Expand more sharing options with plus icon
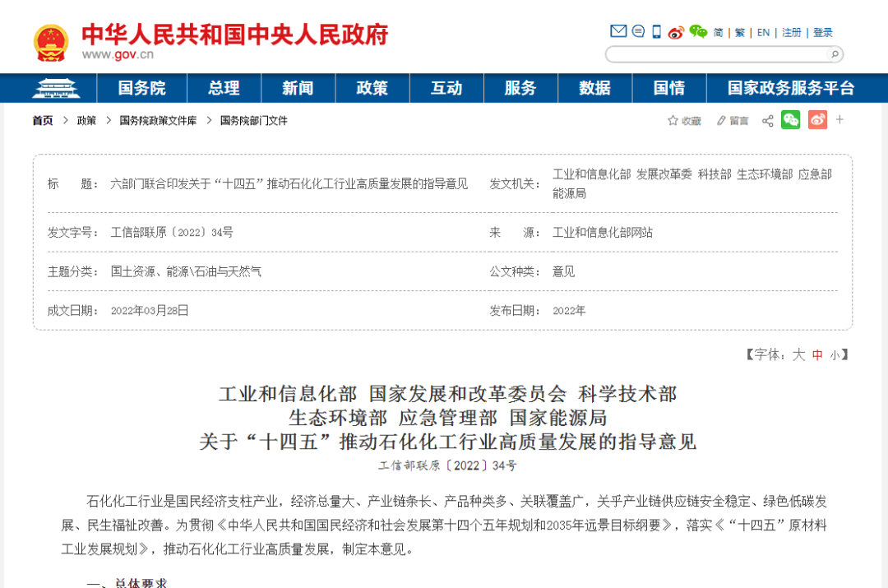The image size is (888, 588). coord(839,119)
